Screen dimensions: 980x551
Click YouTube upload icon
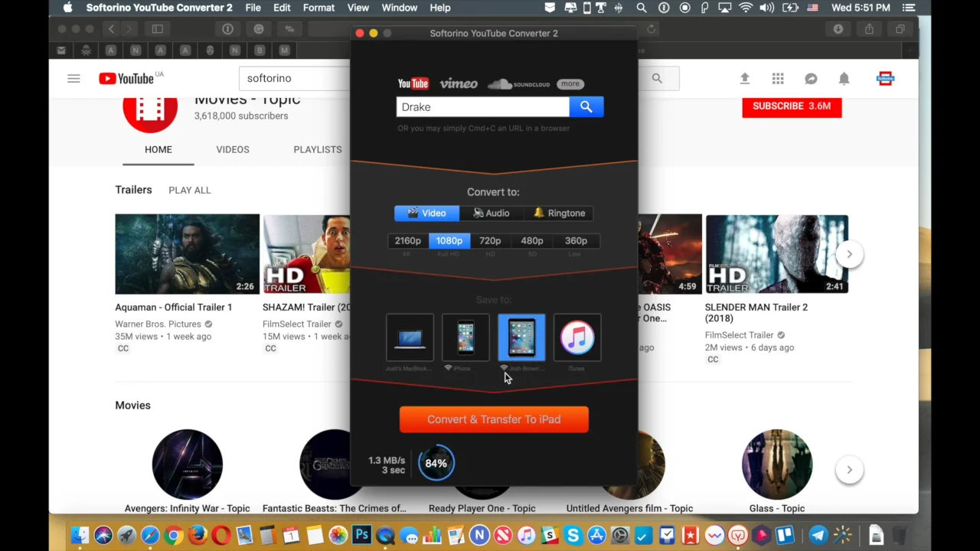pyautogui.click(x=744, y=78)
